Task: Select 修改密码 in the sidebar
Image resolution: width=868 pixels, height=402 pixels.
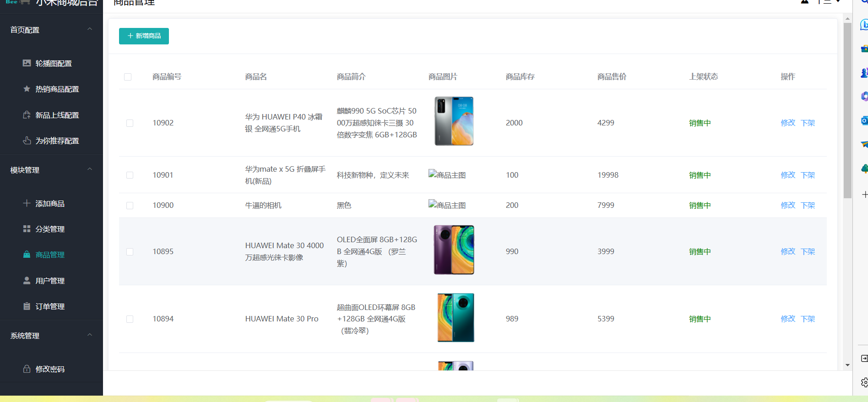Action: [x=50, y=369]
